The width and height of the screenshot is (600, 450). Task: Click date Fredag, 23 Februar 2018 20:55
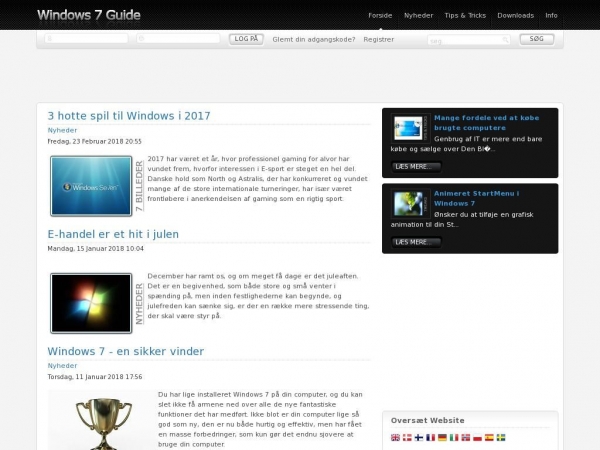95,141
